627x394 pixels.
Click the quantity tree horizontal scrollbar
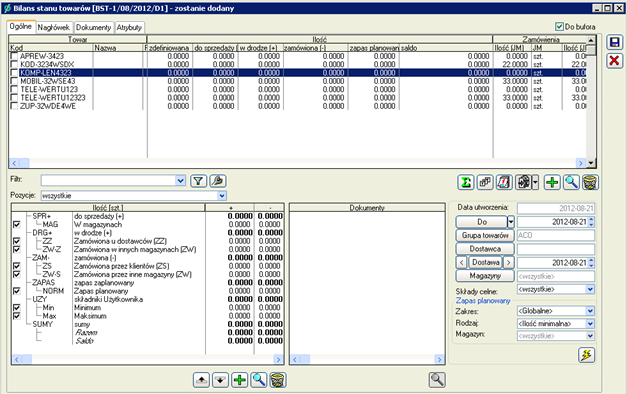pyautogui.click(x=148, y=359)
